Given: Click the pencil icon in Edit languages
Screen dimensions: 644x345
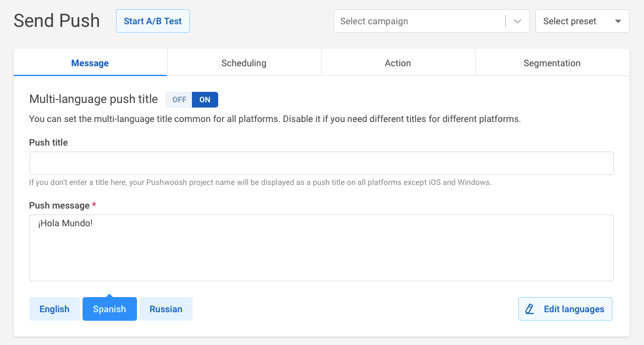Looking at the screenshot, I should tap(530, 309).
